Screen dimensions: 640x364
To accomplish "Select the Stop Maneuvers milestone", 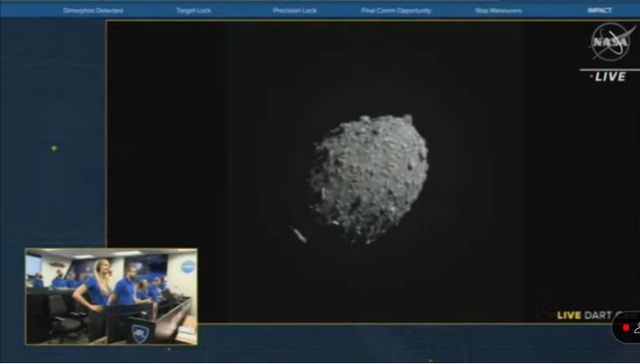I will click(x=498, y=11).
